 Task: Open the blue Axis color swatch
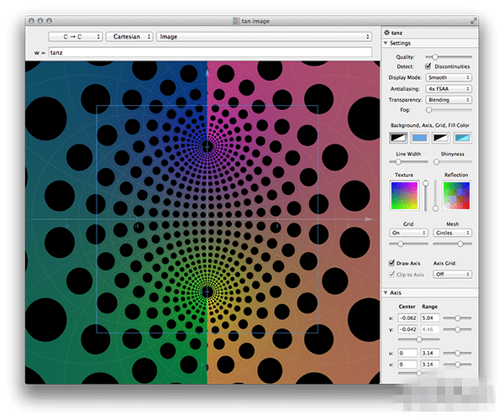coord(419,138)
